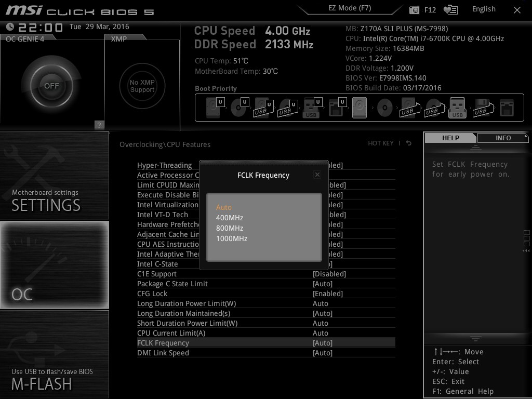The width and height of the screenshot is (532, 399).
Task: Select the Hyper-Threading setting row
Action: click(x=165, y=165)
